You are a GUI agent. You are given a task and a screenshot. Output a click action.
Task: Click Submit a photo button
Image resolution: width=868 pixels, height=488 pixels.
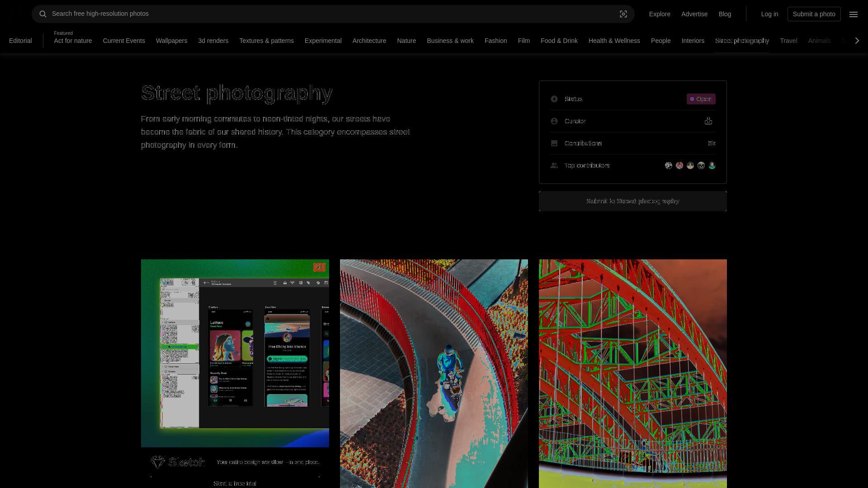pyautogui.click(x=814, y=14)
